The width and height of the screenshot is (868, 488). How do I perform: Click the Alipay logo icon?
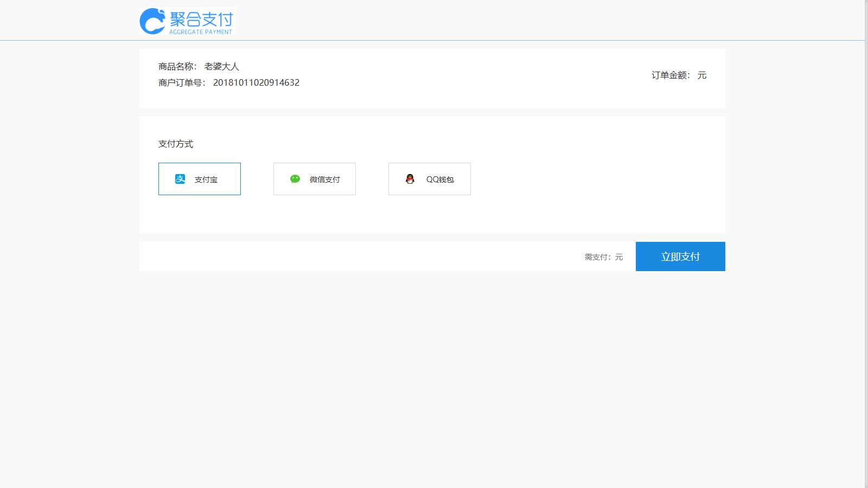180,179
